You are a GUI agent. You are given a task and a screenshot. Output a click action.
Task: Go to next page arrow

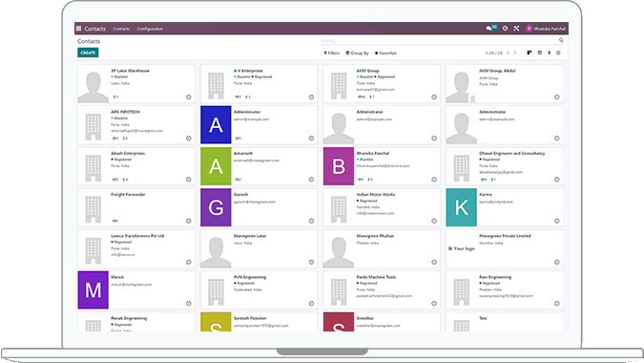tap(515, 53)
